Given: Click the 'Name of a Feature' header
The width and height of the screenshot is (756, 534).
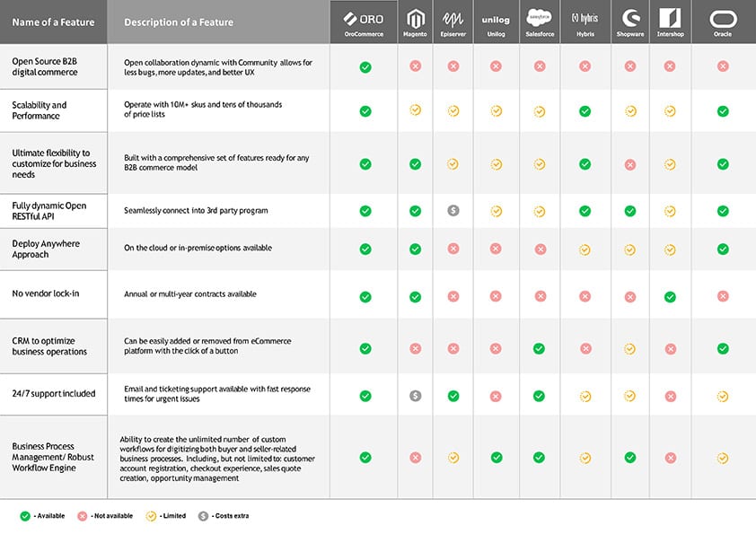Looking at the screenshot, I should (x=53, y=22).
